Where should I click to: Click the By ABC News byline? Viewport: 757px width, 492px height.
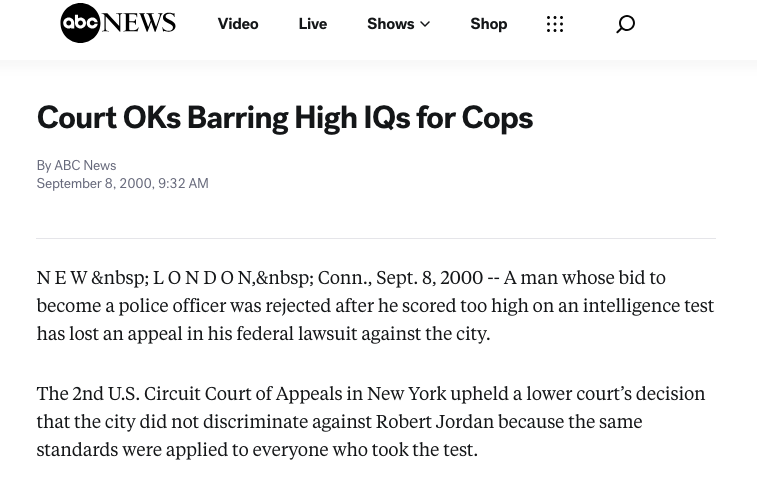pos(76,165)
